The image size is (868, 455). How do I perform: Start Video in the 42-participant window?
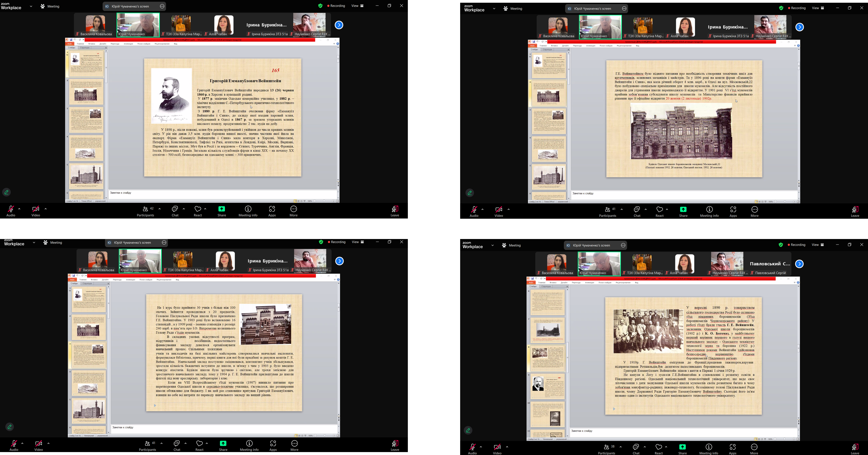(x=36, y=211)
